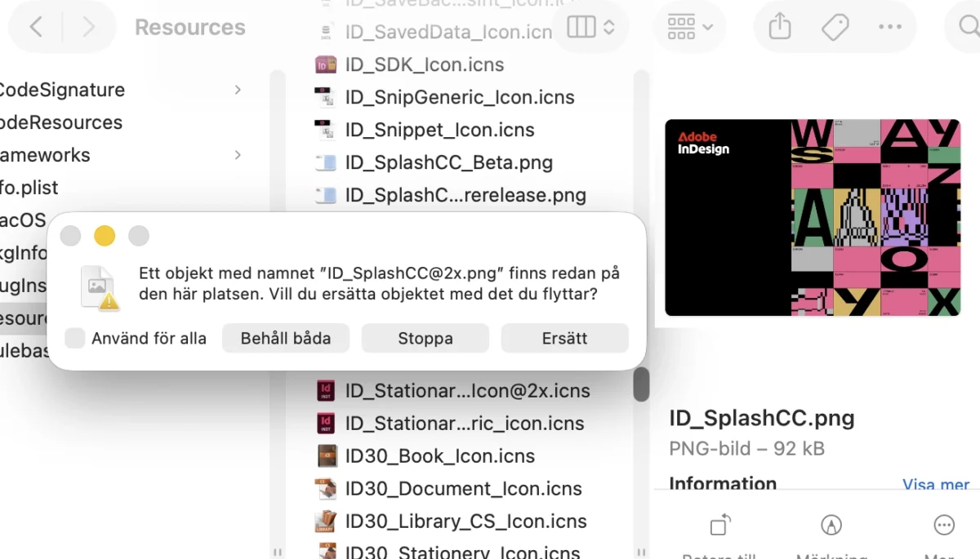980x559 pixels.
Task: Go back with the left chevron
Action: [x=36, y=27]
